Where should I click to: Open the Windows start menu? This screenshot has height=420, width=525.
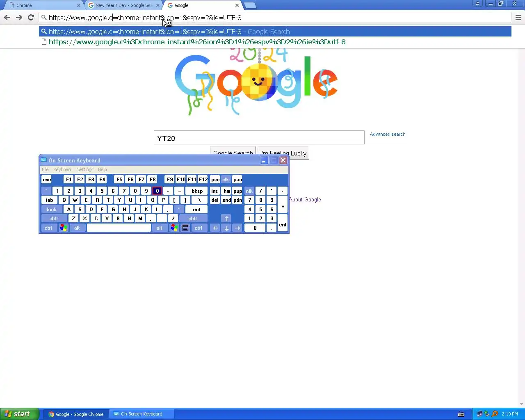tap(19, 414)
